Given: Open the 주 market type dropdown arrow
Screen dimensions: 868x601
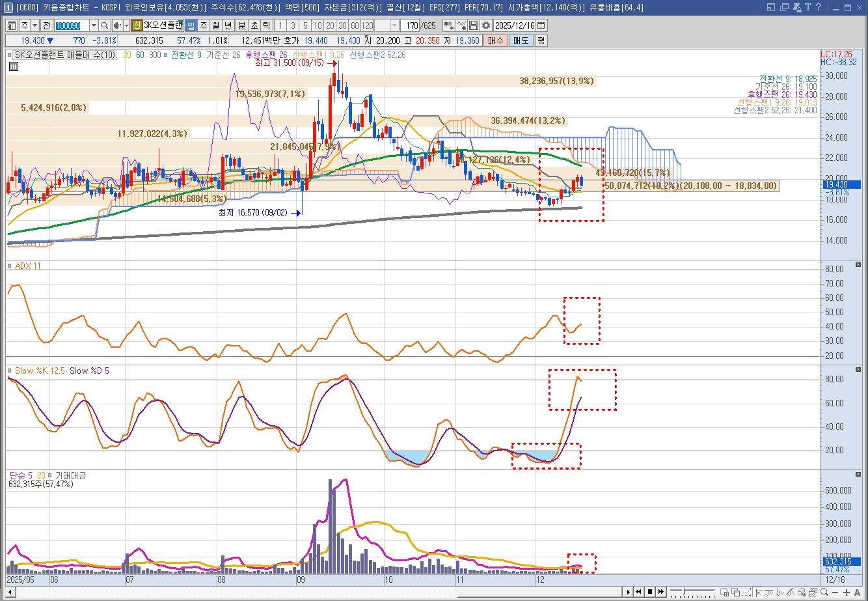Looking at the screenshot, I should (35, 25).
